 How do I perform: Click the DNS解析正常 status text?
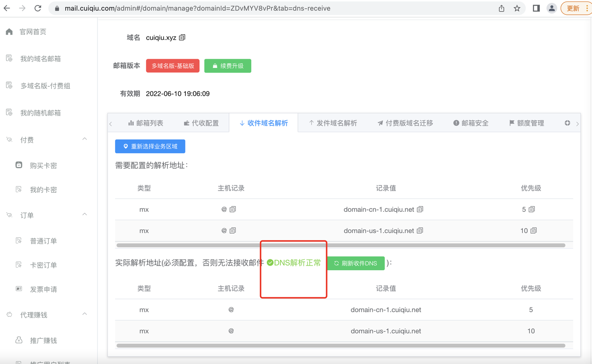click(x=297, y=263)
